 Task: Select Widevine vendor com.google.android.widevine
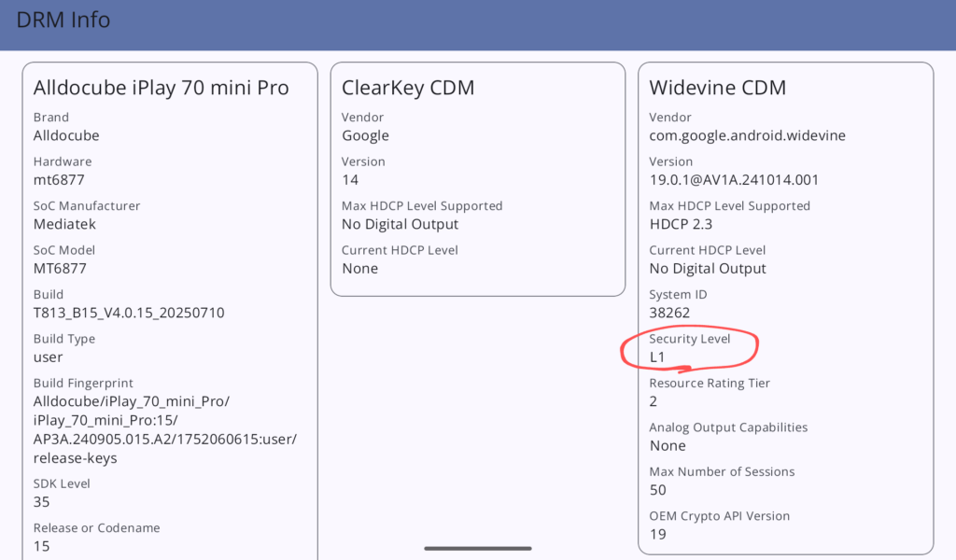(x=748, y=136)
